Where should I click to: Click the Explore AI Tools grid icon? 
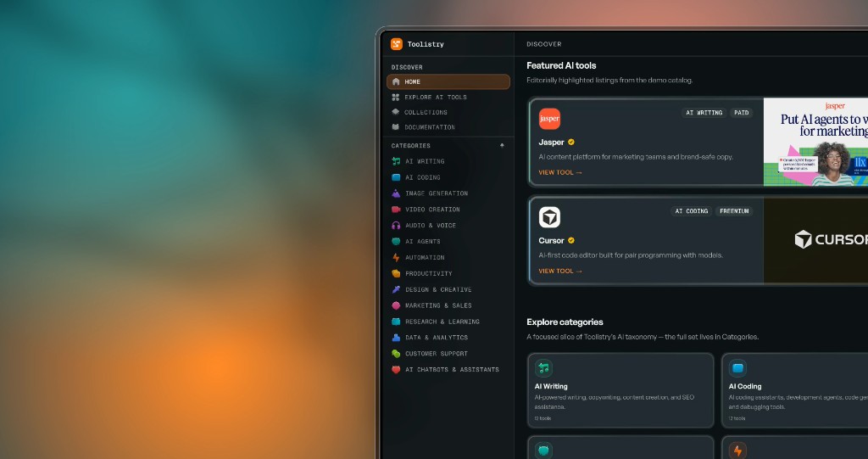pos(396,97)
